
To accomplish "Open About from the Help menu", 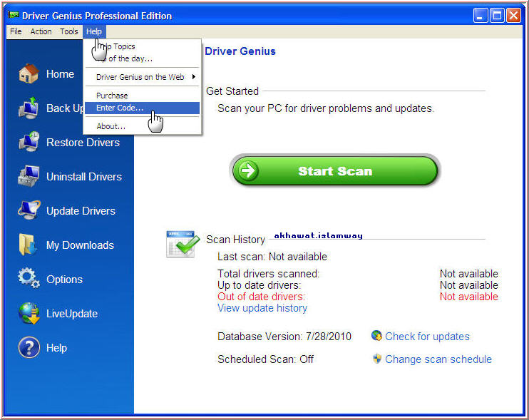I will pos(111,126).
